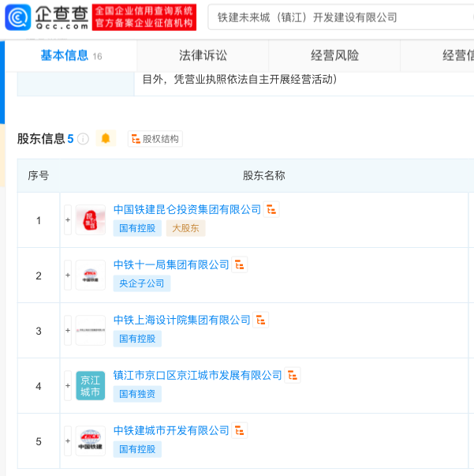Expand row for 镇江市京口区京江城市发展
This screenshot has height=476, width=474.
68,385
